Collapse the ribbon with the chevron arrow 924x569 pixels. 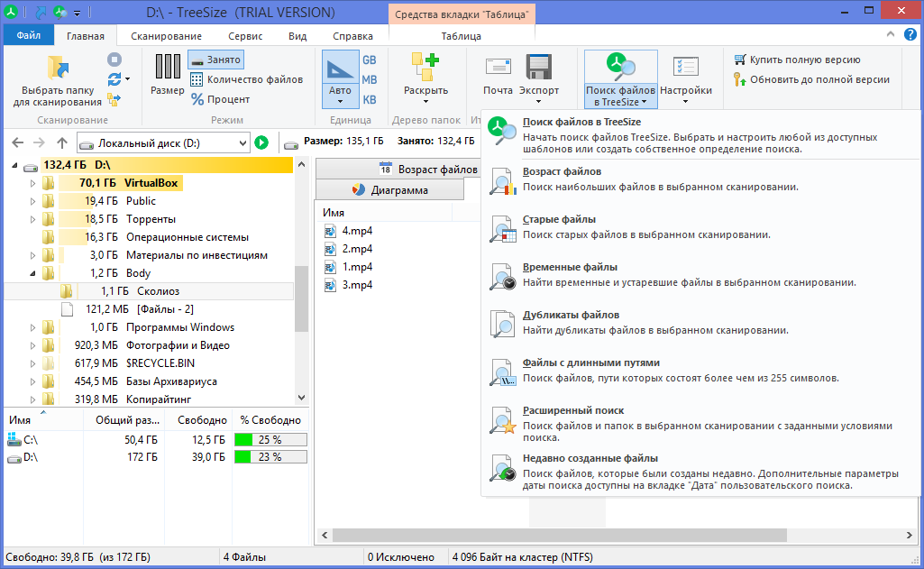click(891, 35)
